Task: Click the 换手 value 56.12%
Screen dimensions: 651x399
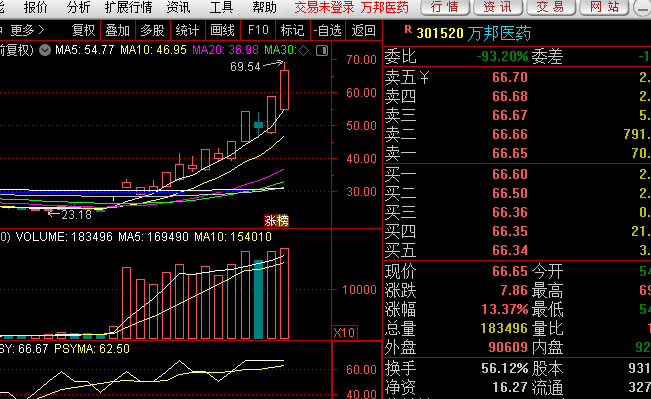Action: (x=504, y=368)
